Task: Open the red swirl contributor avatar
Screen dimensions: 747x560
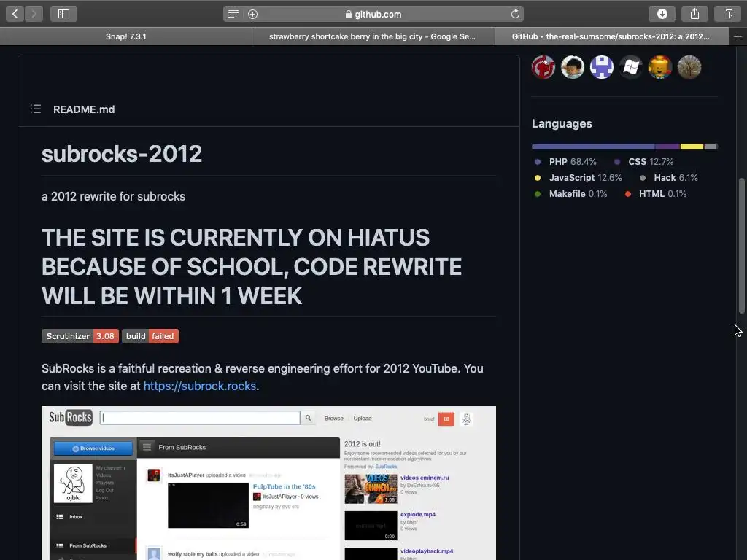Action: click(543, 67)
